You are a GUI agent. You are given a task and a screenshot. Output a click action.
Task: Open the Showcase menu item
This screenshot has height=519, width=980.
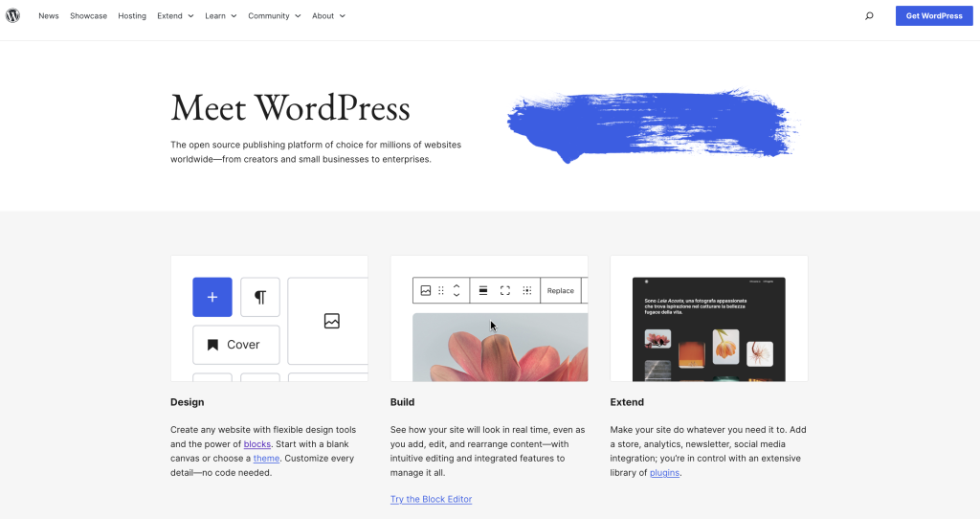click(89, 15)
